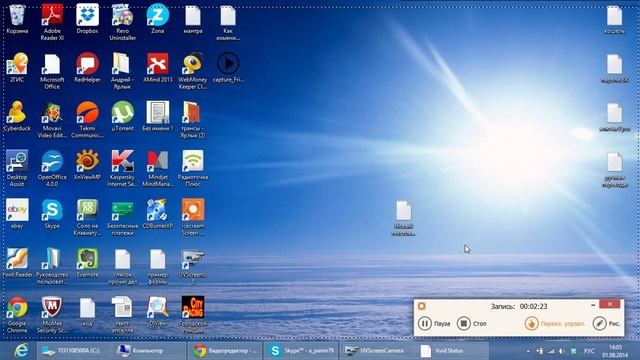Select the CDBurnerXP desktop icon
The height and width of the screenshot is (360, 640).
click(158, 214)
